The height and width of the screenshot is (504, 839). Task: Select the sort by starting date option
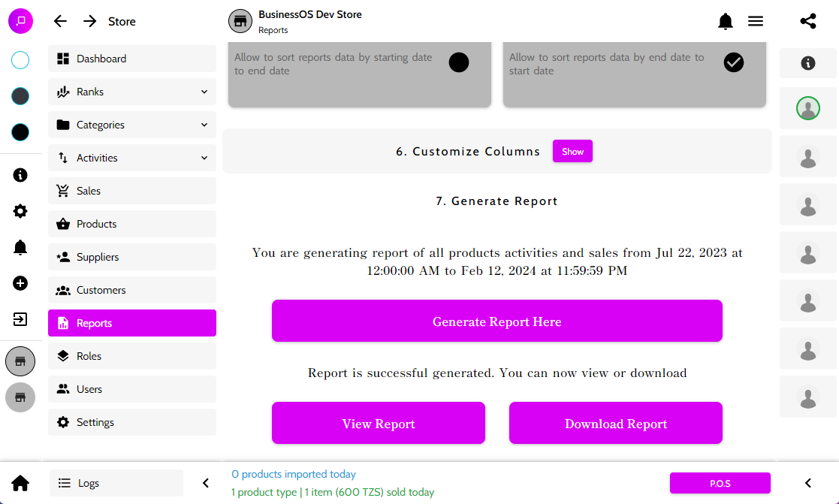tap(459, 62)
